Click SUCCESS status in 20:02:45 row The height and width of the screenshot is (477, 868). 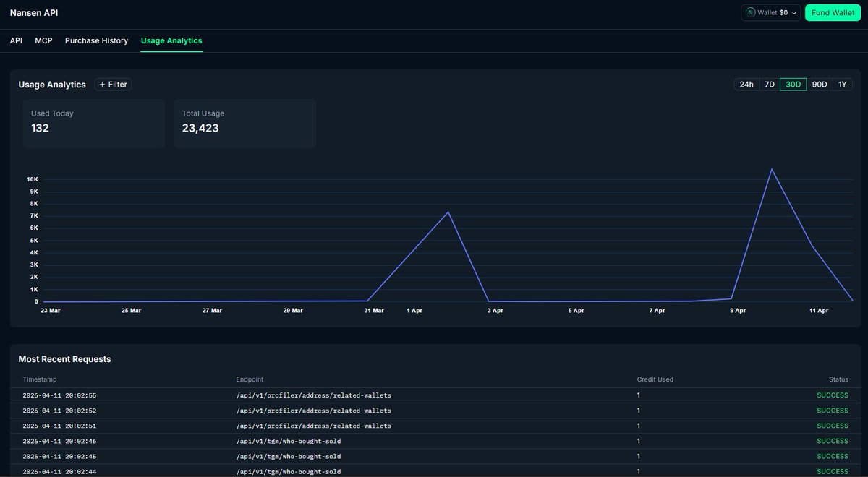pyautogui.click(x=833, y=456)
